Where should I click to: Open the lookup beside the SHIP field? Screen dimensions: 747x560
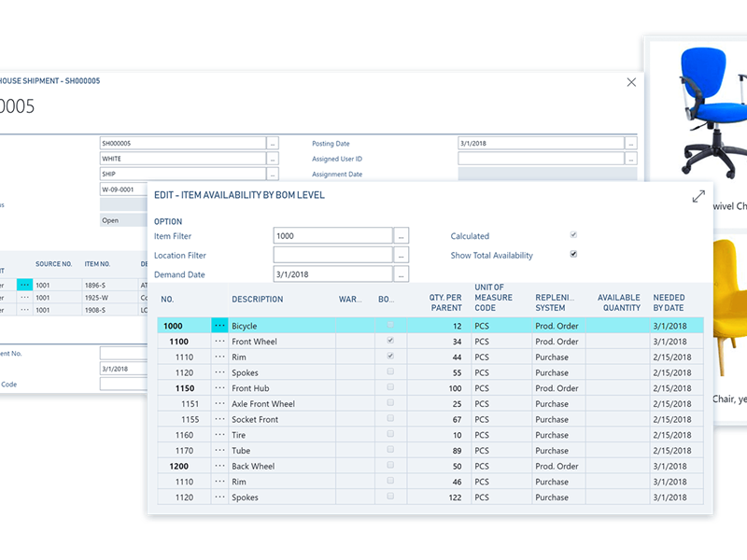pyautogui.click(x=273, y=174)
